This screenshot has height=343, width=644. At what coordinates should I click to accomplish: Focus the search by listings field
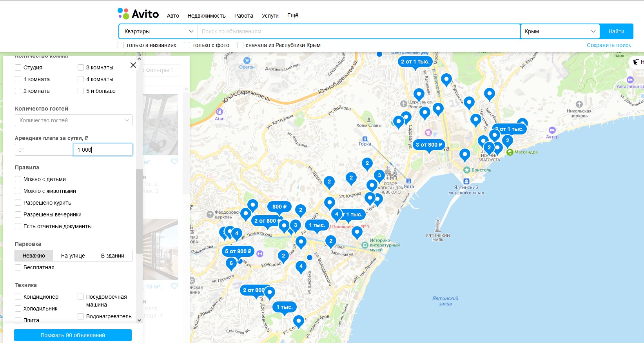[359, 31]
